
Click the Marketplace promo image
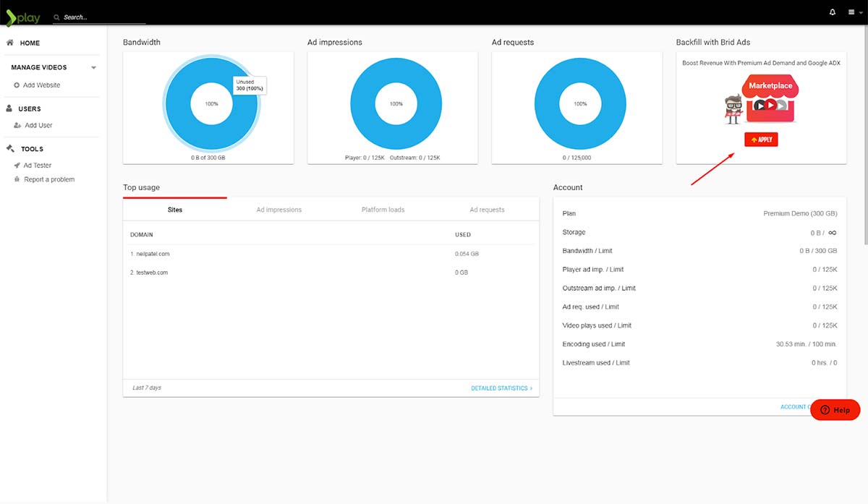click(761, 101)
